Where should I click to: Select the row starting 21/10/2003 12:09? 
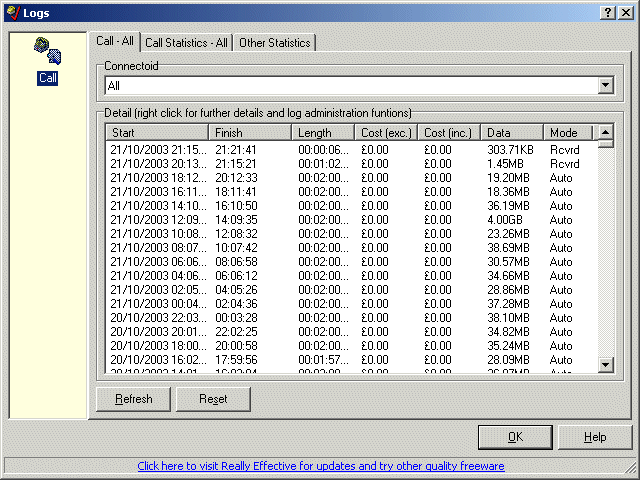click(x=351, y=220)
